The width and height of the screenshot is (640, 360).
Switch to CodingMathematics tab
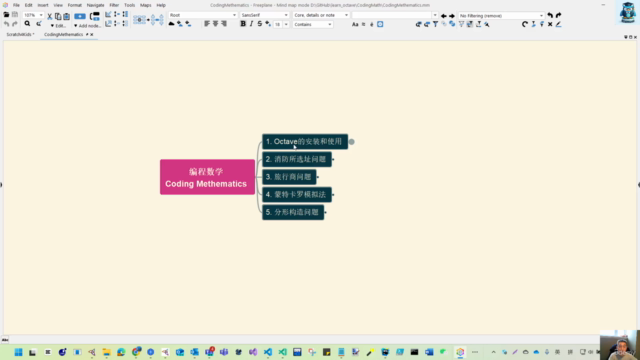63,35
